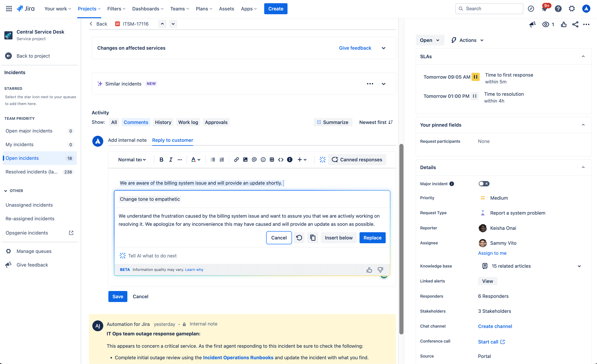597x364 pixels.
Task: Click the italic formatting icon
Action: 170,160
